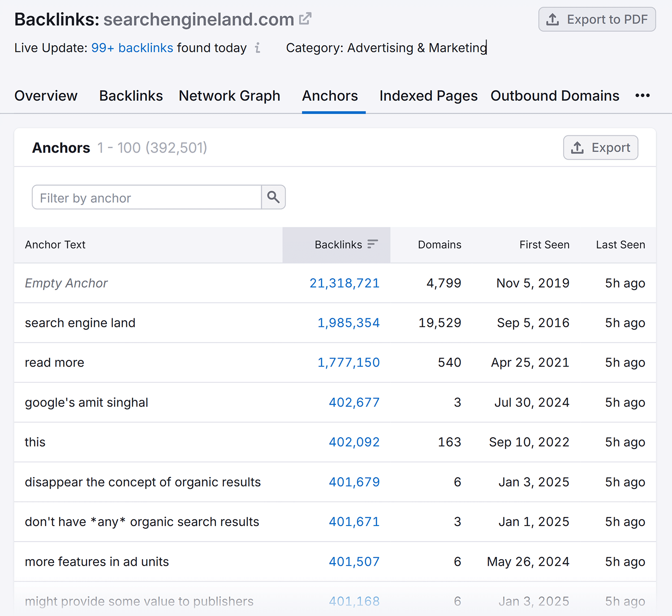Open backlinks count 402,092
Image resolution: width=672 pixels, height=616 pixels.
pyautogui.click(x=354, y=442)
